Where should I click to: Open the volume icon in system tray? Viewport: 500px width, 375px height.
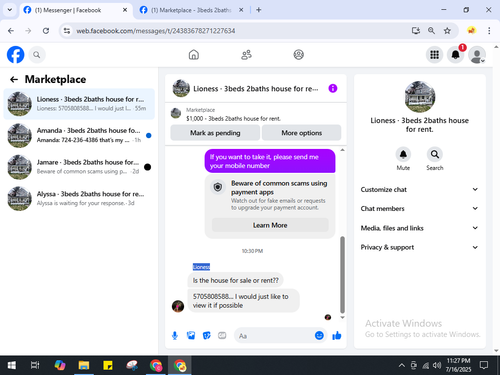coord(437,366)
